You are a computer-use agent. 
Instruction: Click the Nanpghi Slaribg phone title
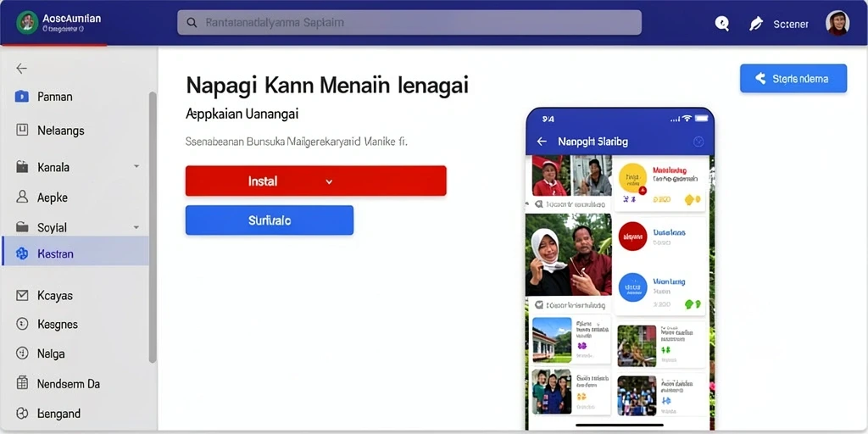(593, 142)
